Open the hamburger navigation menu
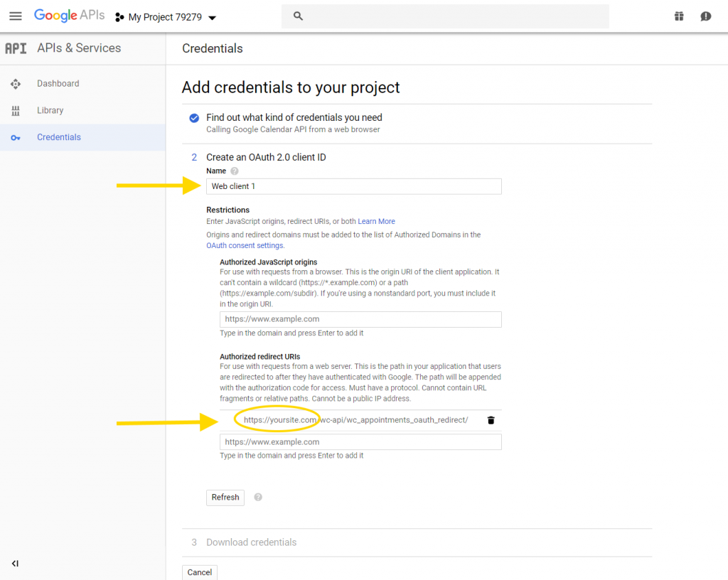The width and height of the screenshot is (728, 580). click(16, 16)
